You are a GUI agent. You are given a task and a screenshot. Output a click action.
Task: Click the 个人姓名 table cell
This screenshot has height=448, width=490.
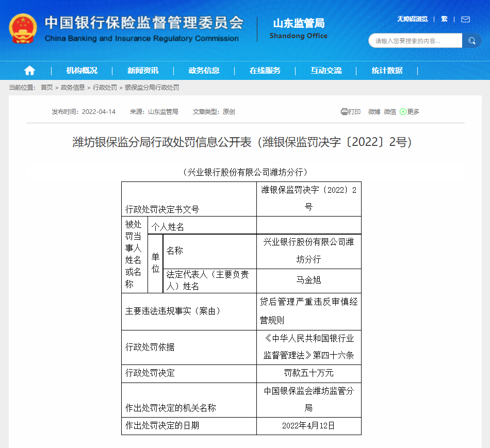[x=202, y=225]
